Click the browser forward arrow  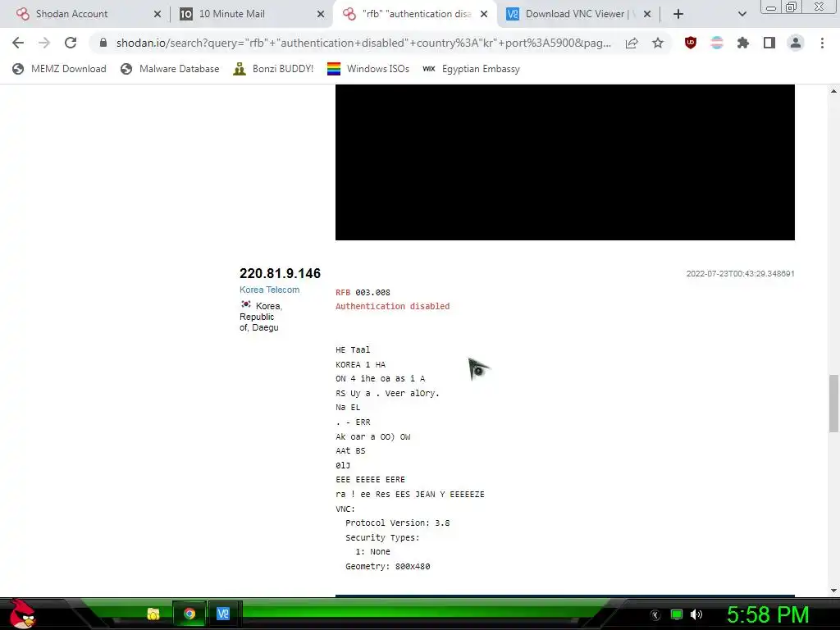click(44, 43)
